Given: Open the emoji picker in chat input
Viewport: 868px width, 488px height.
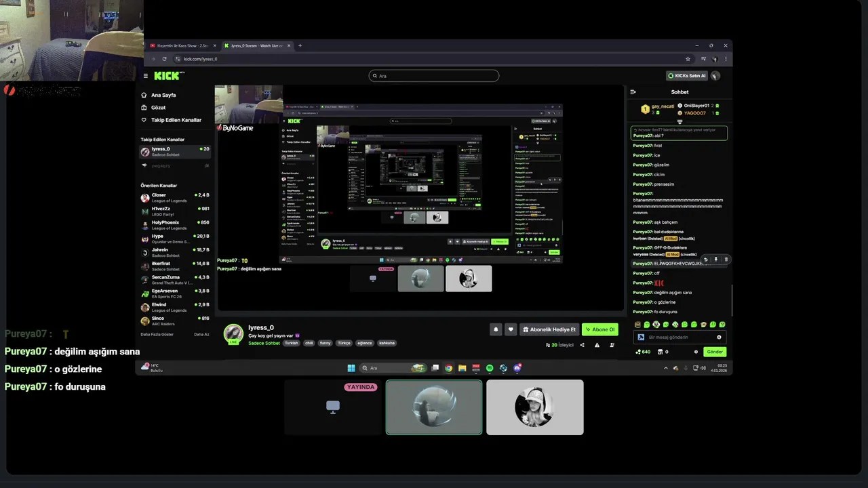Looking at the screenshot, I should click(x=719, y=337).
